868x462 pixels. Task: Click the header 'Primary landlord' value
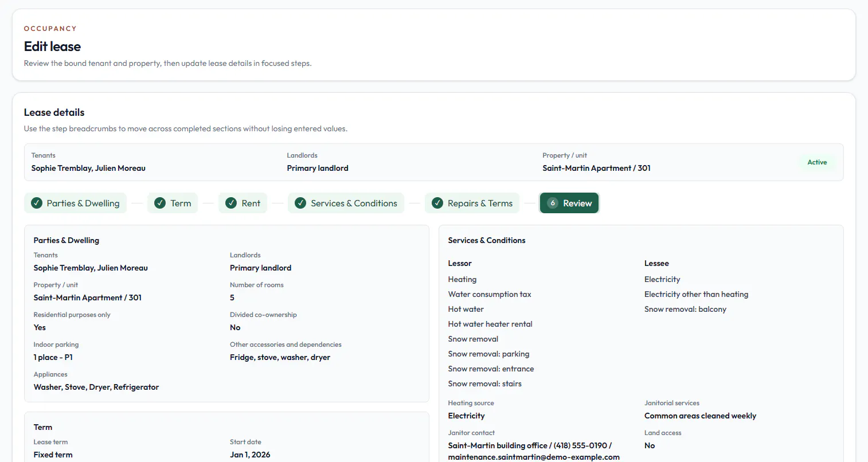(x=318, y=168)
